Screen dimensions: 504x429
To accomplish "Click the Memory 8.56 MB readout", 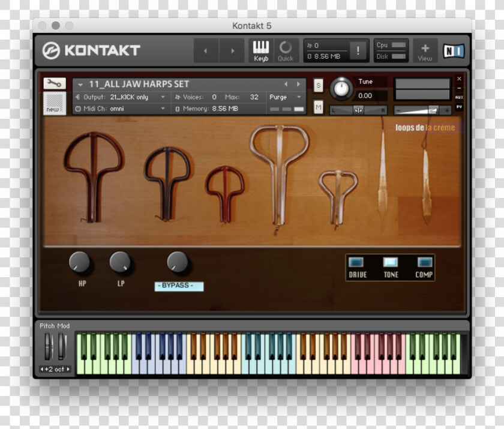I will point(206,109).
